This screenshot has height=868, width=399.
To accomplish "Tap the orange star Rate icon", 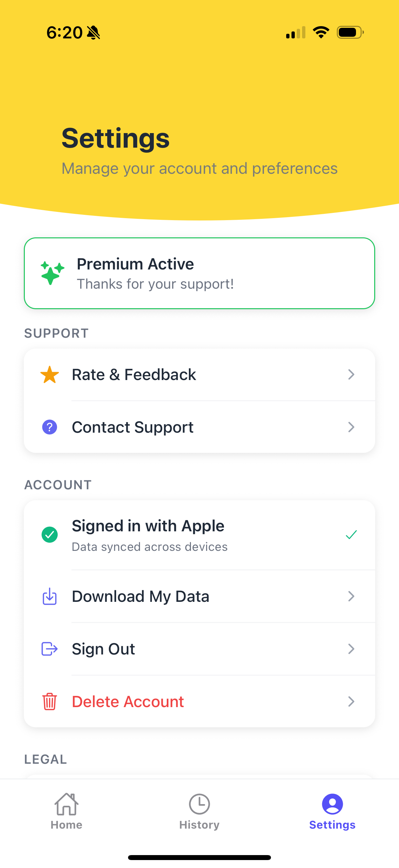I will pos(50,375).
